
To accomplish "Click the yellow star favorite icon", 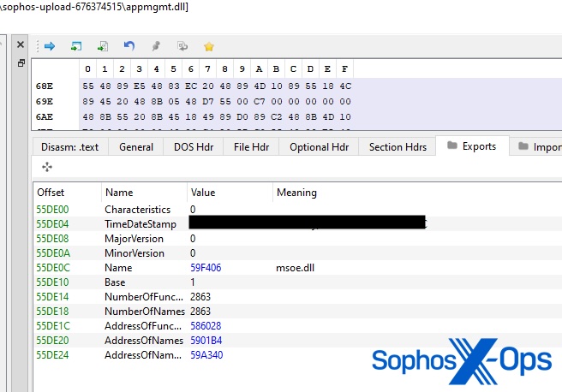I will [x=208, y=45].
